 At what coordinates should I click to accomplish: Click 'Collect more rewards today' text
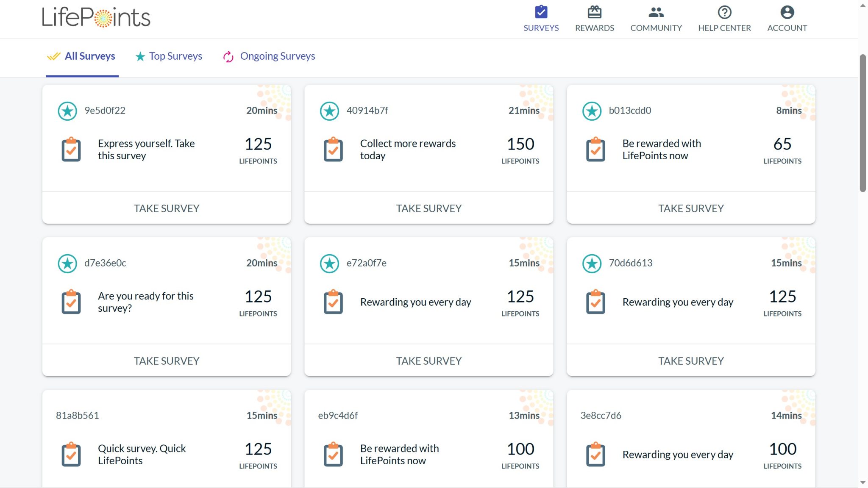(408, 150)
